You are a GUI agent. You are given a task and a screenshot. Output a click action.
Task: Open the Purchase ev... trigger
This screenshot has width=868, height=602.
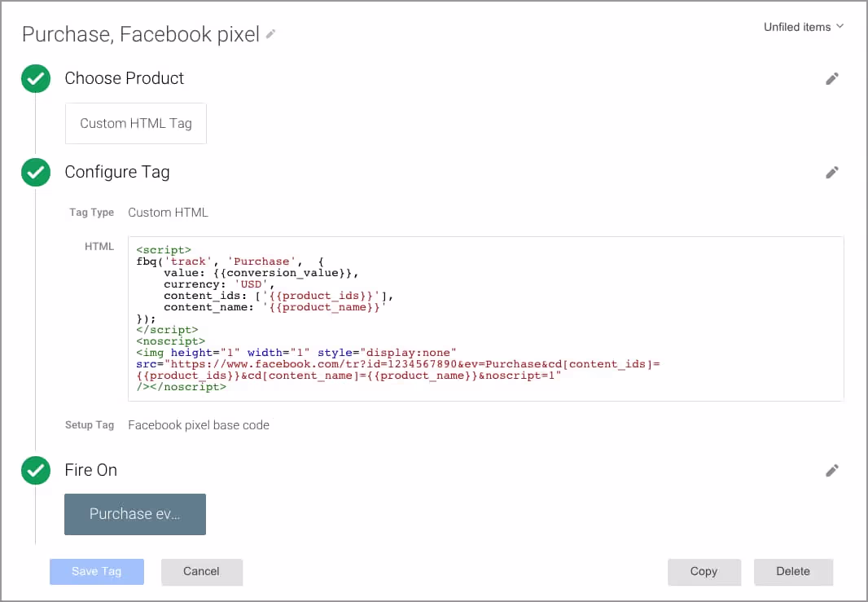(135, 514)
